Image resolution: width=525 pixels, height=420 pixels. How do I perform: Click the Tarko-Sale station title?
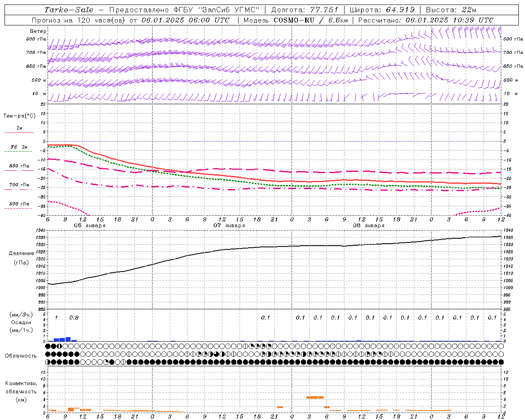coord(69,10)
